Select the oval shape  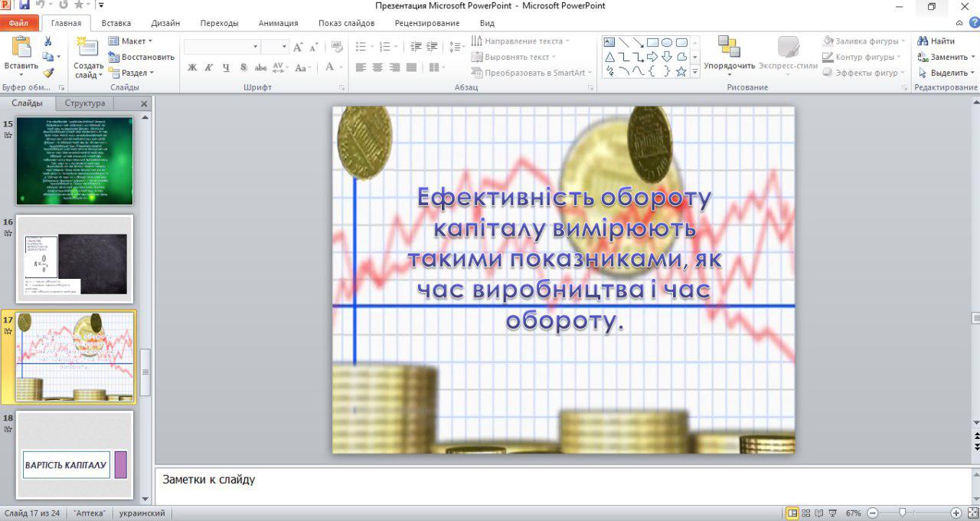pos(667,42)
